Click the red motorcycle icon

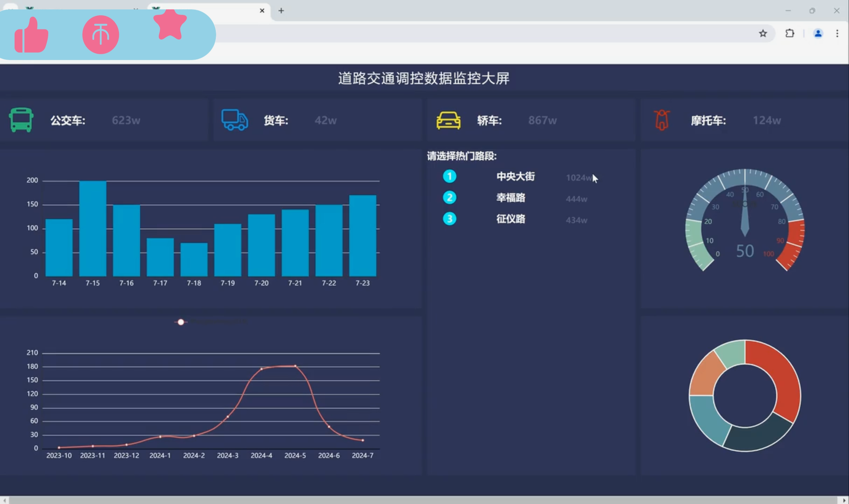click(662, 120)
